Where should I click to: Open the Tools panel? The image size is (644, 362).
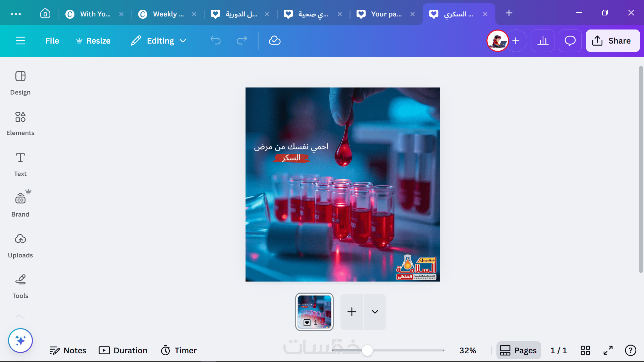coord(20,286)
